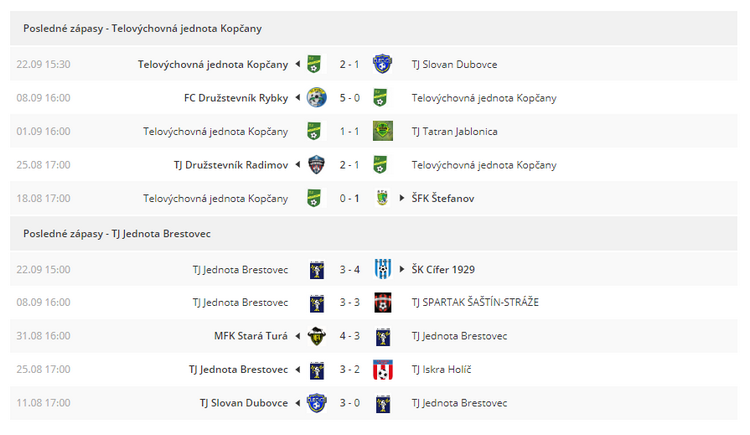This screenshot has height=435, width=750.
Task: Open the FC Družstevník Rybky team page
Action: [x=236, y=98]
